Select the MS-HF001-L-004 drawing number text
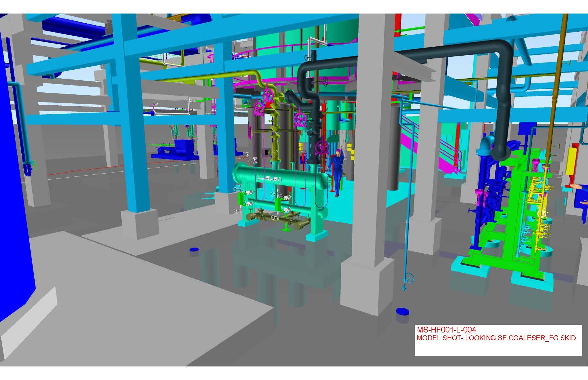Viewport: 588px width, 380px height. coord(446,329)
